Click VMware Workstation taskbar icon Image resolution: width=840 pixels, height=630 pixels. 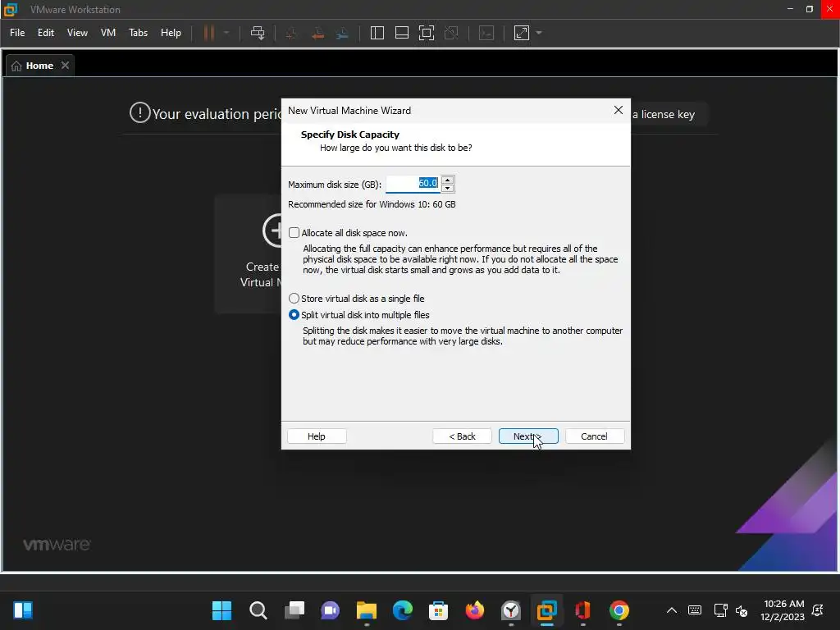point(547,610)
